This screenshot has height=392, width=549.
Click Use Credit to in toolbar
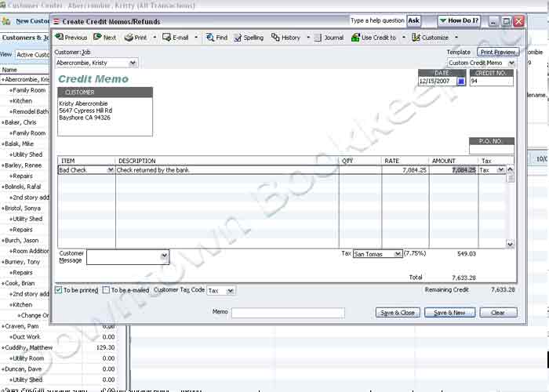coord(373,38)
